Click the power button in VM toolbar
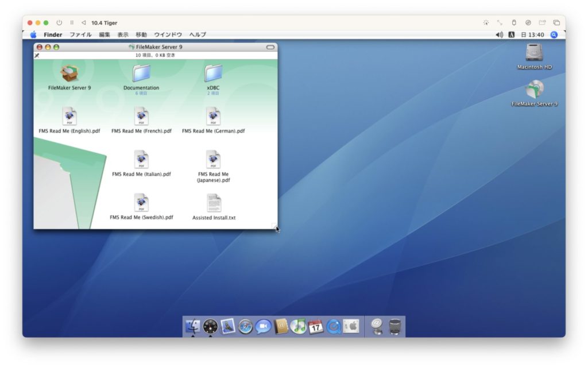Screen dimensions: 588x367 tap(59, 22)
